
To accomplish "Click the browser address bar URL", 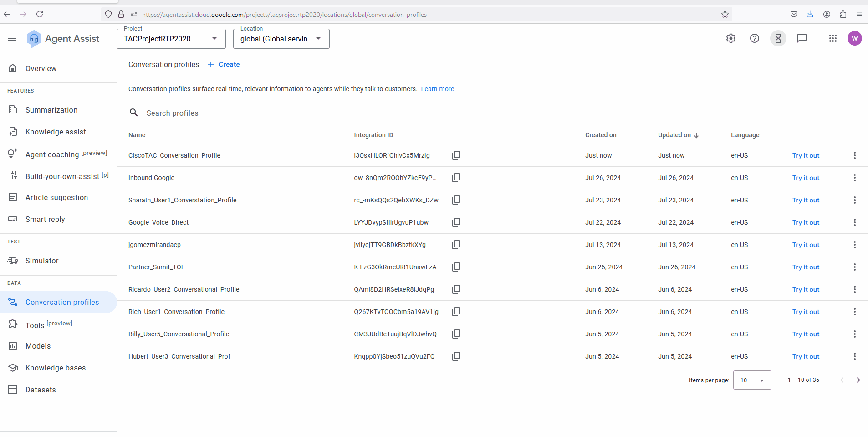I will (284, 15).
